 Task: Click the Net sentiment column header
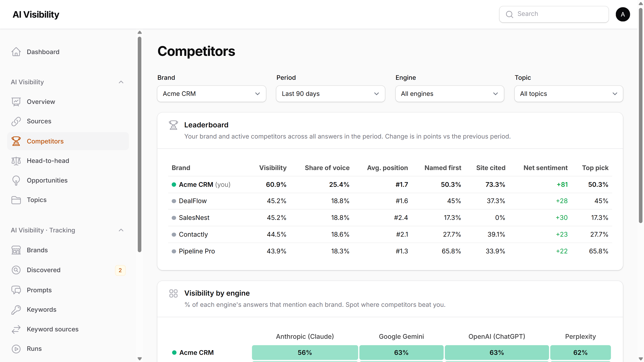click(x=546, y=168)
